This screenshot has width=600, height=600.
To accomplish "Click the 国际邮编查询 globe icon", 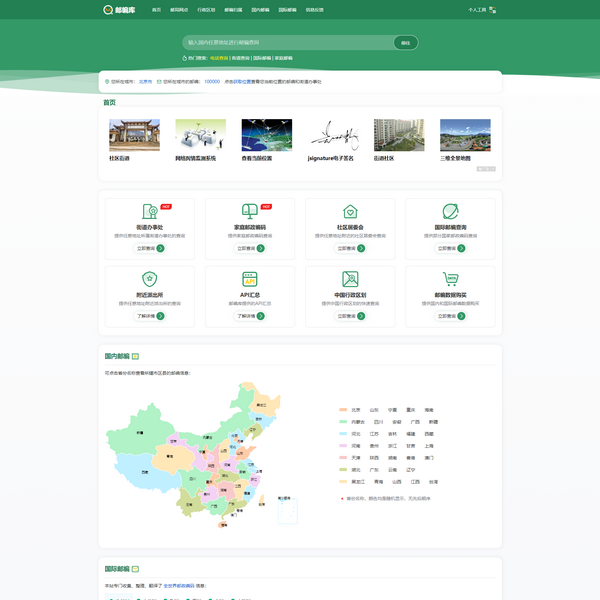I will coord(451,212).
